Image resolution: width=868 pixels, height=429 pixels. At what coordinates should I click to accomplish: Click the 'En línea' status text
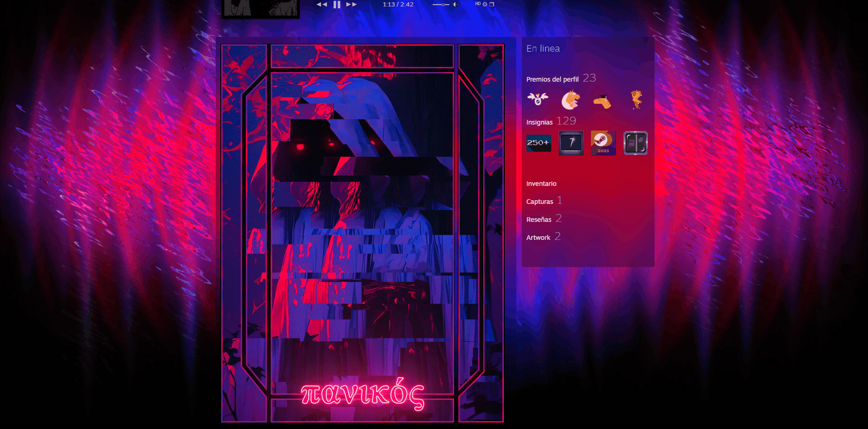click(543, 48)
